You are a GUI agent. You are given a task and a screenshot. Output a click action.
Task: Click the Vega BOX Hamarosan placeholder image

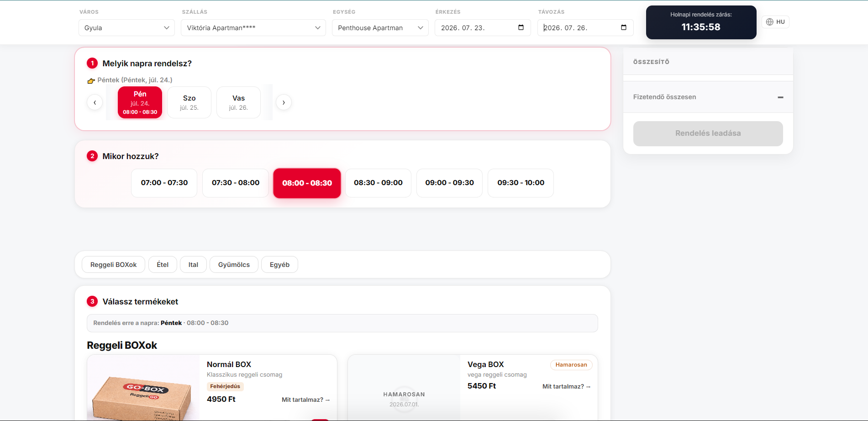point(404,388)
